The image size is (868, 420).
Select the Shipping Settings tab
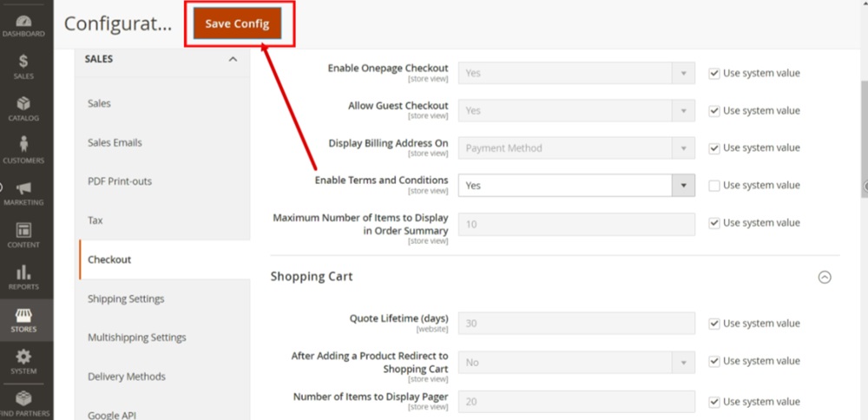(126, 299)
